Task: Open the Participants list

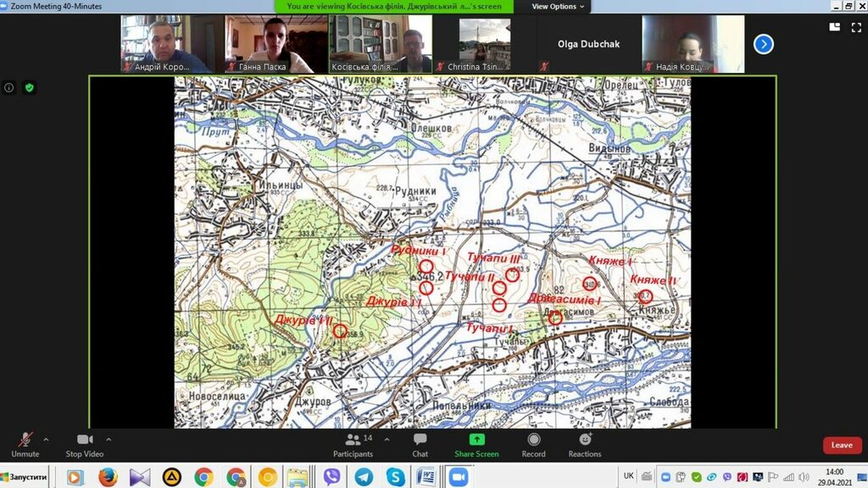Action: [353, 445]
